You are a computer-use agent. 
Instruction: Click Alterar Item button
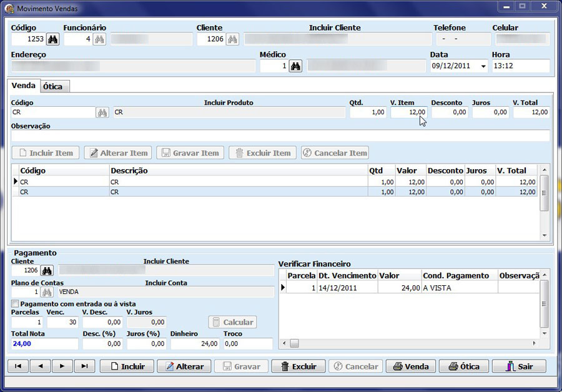pyautogui.click(x=118, y=153)
